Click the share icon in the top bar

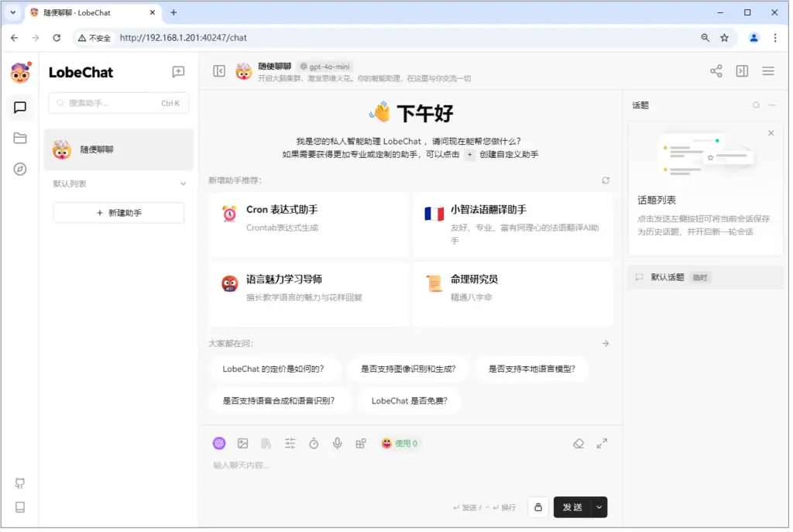[x=716, y=70]
